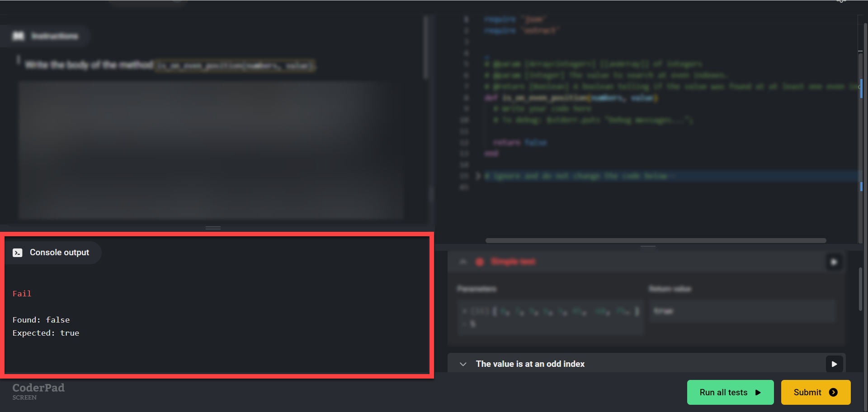
Task: Click the code editor horizontal scrollbar
Action: pos(656,241)
